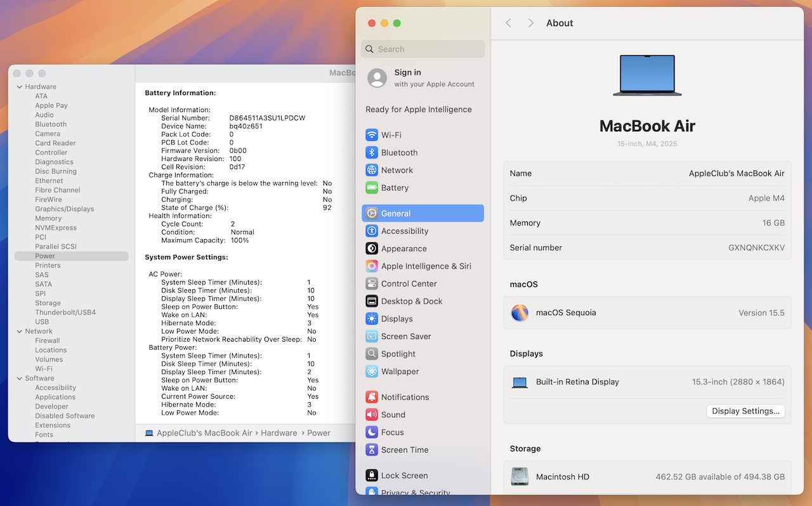Select Bluetooth in System Information hardware list
The image size is (812, 506).
(x=51, y=124)
